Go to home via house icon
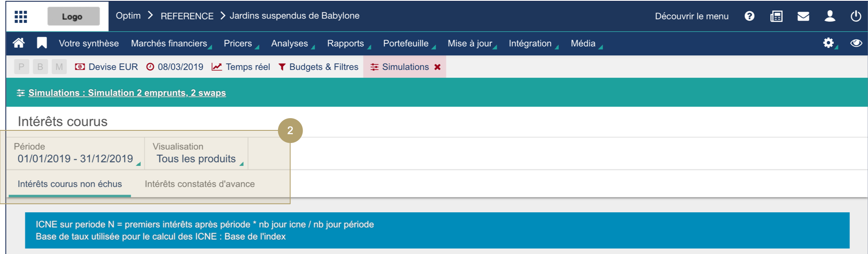This screenshot has height=254, width=868. pyautogui.click(x=19, y=43)
